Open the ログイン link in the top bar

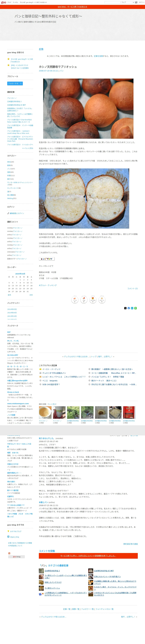(141, 2)
